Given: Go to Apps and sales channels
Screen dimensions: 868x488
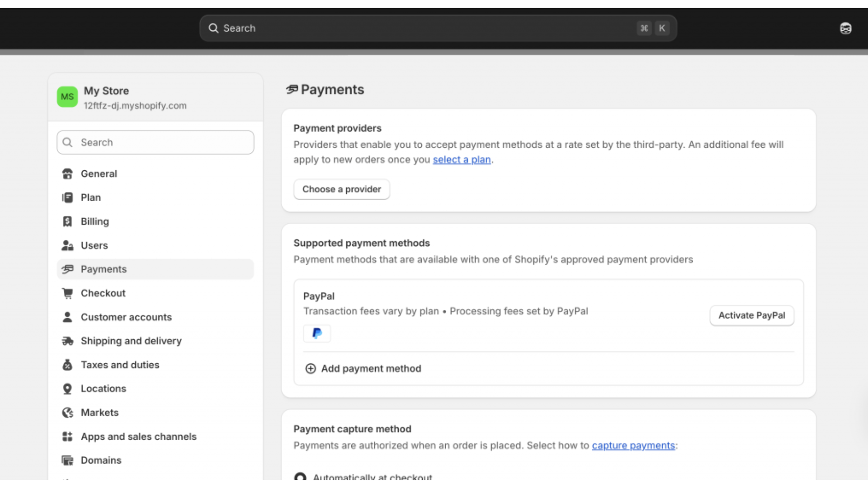Looking at the screenshot, I should pyautogui.click(x=138, y=436).
